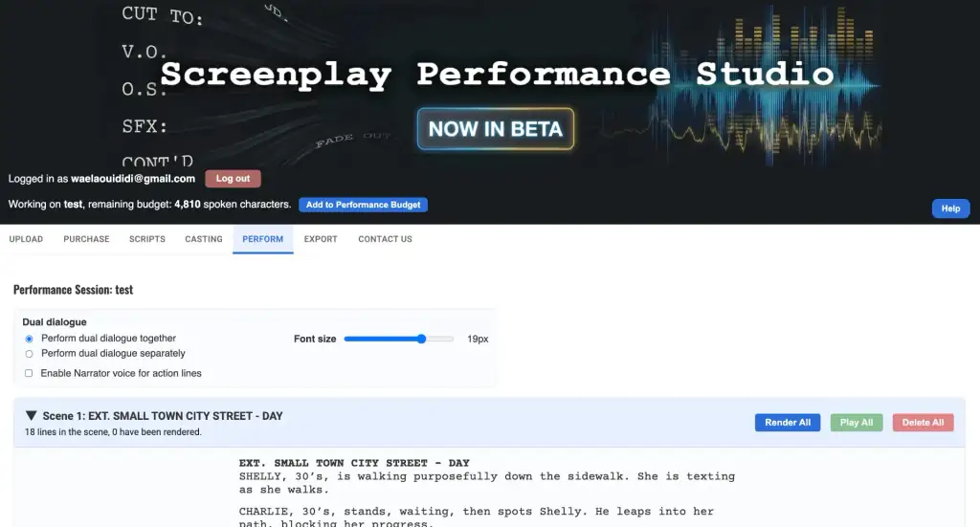Click Render All for Scene 1
The image size is (980, 527).
(788, 423)
